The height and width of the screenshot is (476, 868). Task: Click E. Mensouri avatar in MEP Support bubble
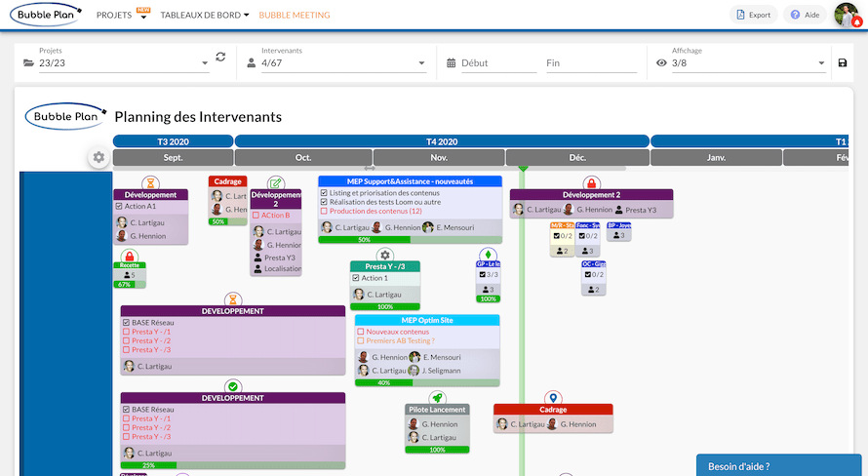tap(428, 227)
